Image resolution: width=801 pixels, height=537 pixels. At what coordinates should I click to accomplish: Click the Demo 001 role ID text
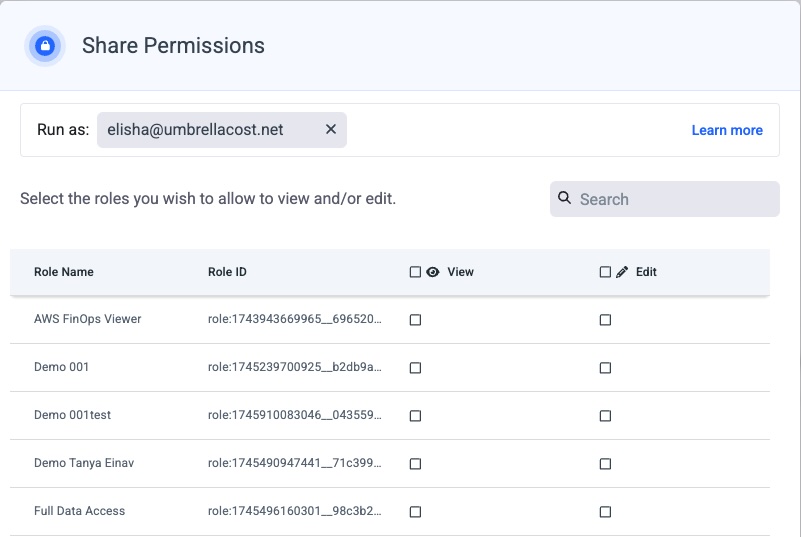[x=294, y=368]
